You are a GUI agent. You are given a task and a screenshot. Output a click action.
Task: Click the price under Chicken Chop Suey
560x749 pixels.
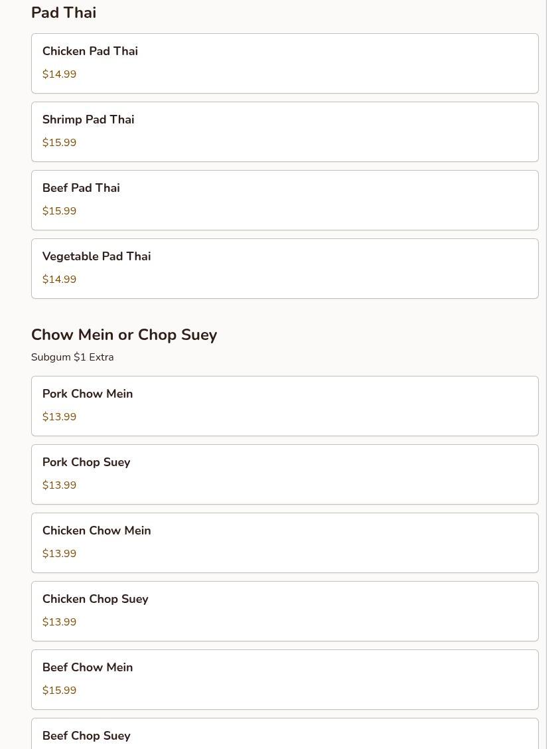(x=59, y=622)
